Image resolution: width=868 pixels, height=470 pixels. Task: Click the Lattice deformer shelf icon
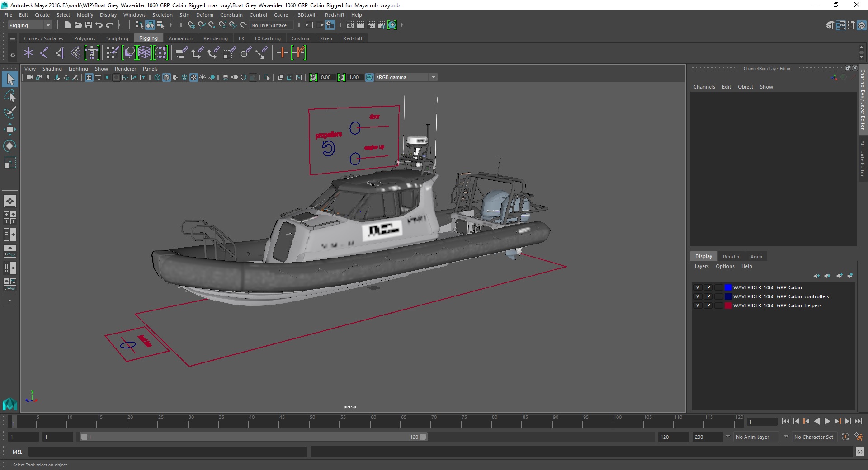(144, 53)
